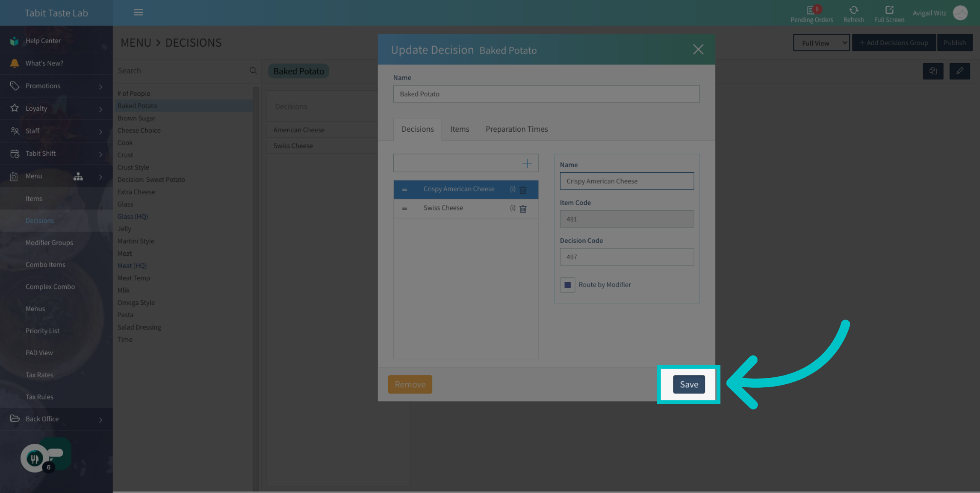This screenshot has height=493, width=980.
Task: Click the Save button
Action: pyautogui.click(x=689, y=384)
